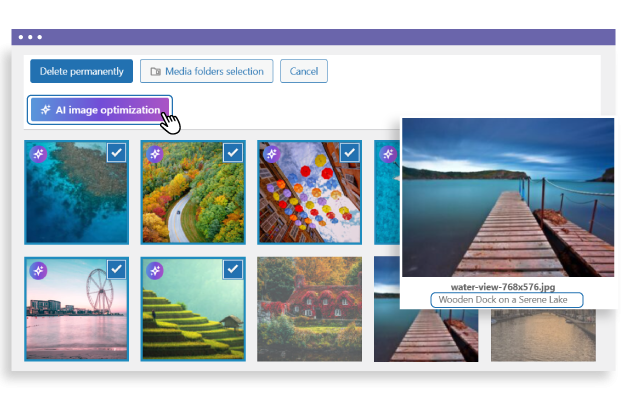Screen dimensions: 630x400
Task: Click AI sparkle badge on colorful umbrellas image
Action: [x=272, y=154]
